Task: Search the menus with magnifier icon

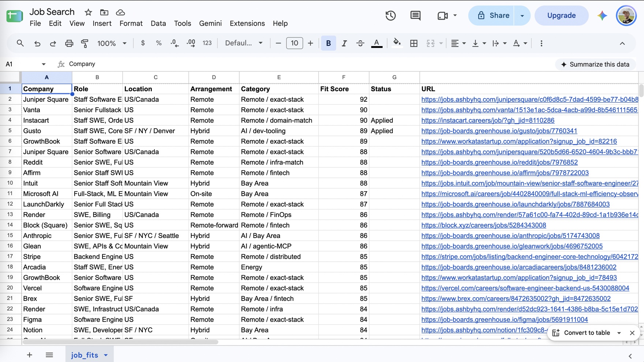Action: click(x=20, y=43)
